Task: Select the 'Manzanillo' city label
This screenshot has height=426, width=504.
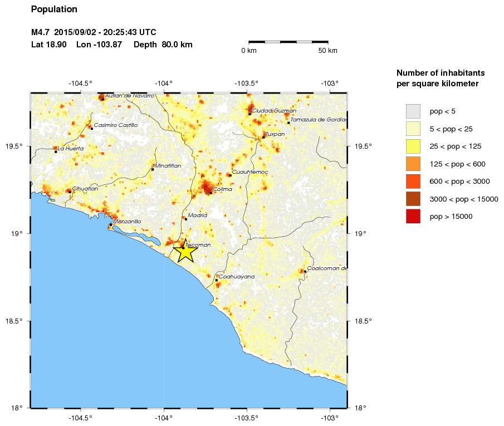Action: tap(127, 221)
